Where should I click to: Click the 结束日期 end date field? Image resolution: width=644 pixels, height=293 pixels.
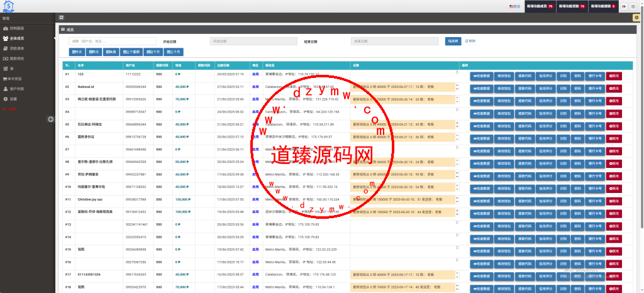(x=395, y=41)
